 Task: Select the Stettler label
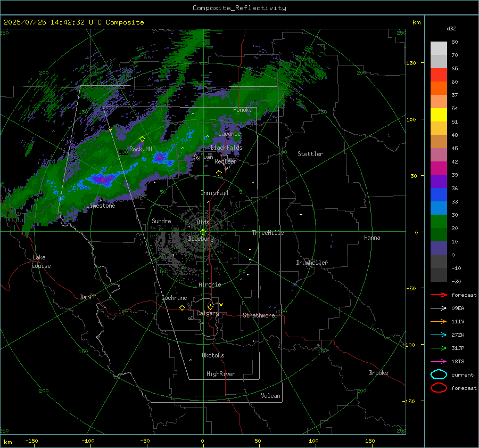[x=310, y=154]
